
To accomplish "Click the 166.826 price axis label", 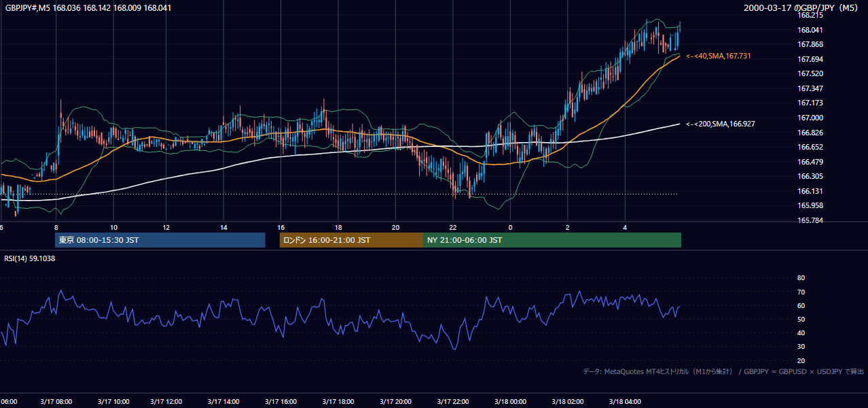I will point(810,132).
